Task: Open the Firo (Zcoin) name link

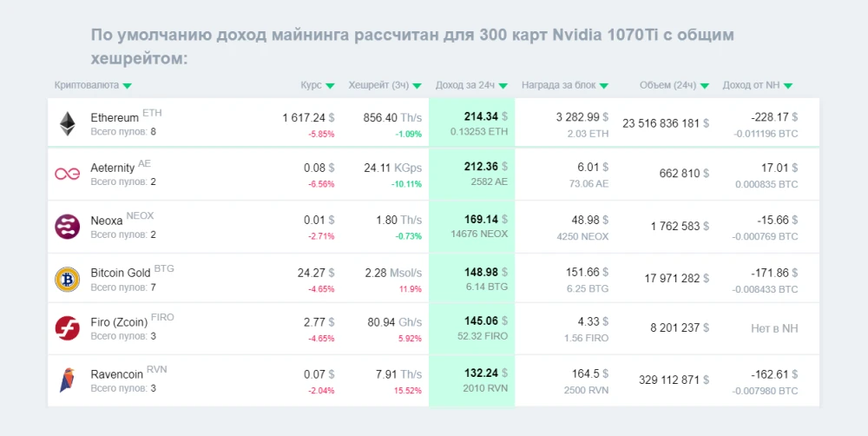Action: point(119,322)
